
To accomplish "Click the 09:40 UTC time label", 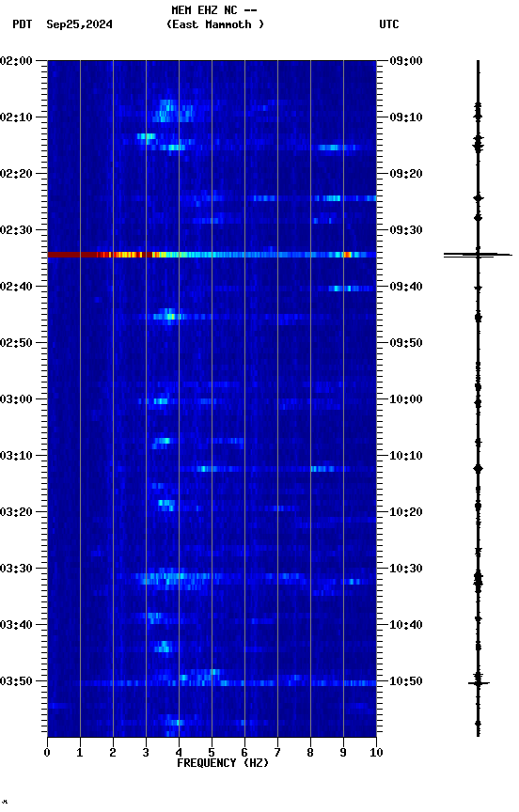I will 406,287.
